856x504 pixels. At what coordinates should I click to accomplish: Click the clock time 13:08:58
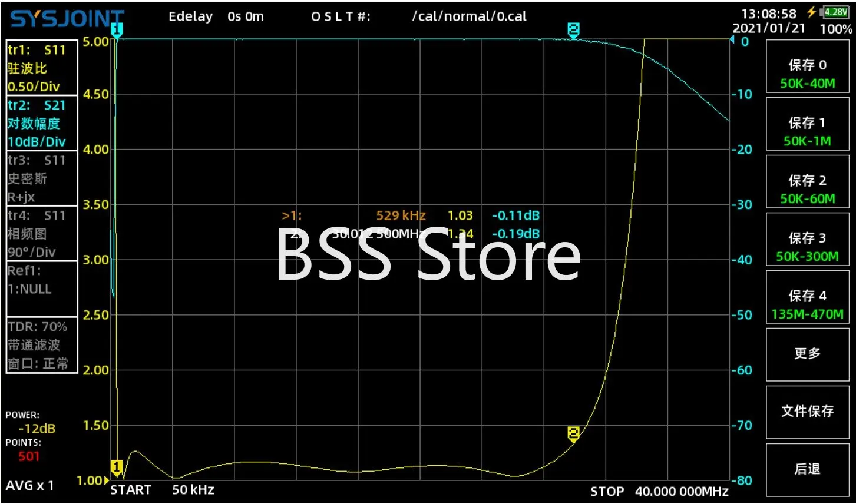pos(768,14)
